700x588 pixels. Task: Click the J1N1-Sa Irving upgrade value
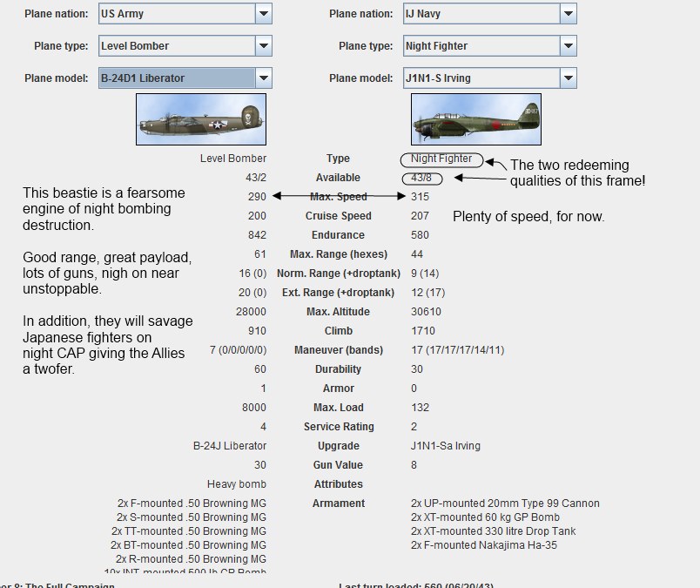(446, 446)
